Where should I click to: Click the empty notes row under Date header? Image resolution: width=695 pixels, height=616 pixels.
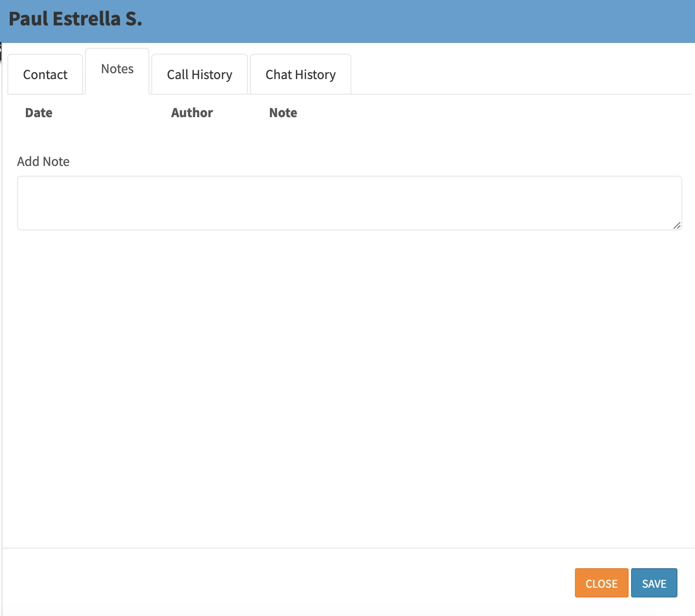point(39,134)
